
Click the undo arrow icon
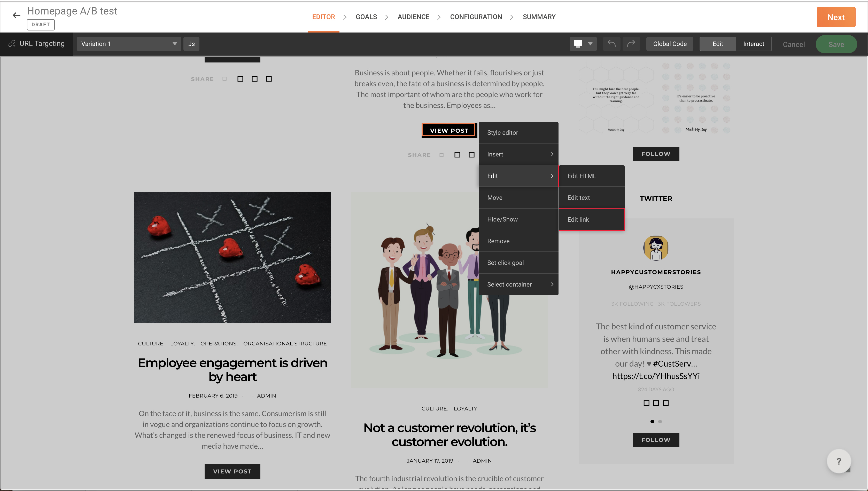pos(611,44)
